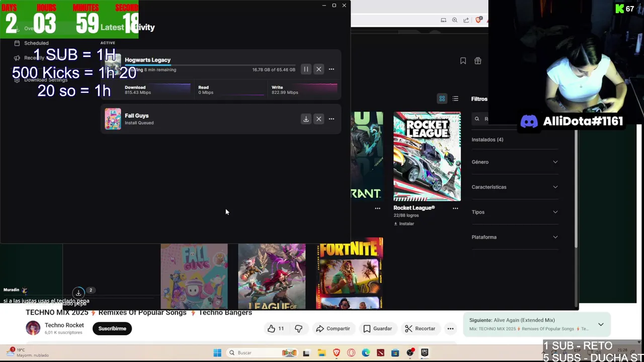Expand the Género filter
This screenshot has width=644, height=362.
click(515, 162)
